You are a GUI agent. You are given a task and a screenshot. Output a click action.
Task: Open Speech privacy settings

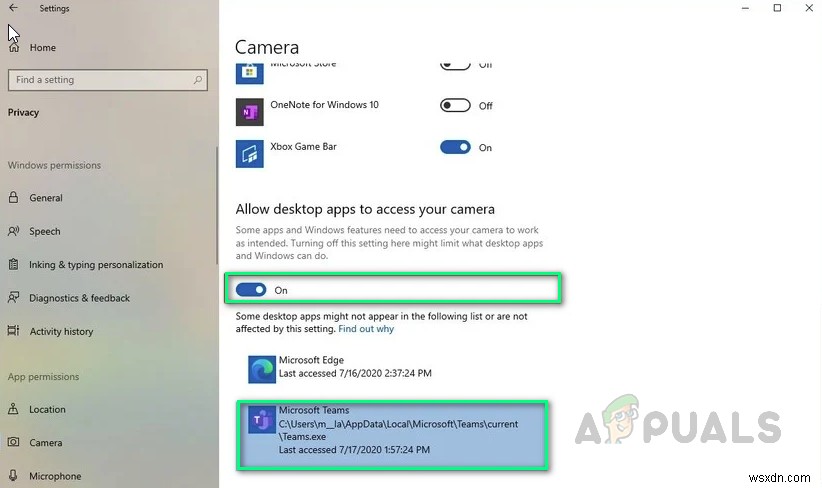(x=45, y=232)
